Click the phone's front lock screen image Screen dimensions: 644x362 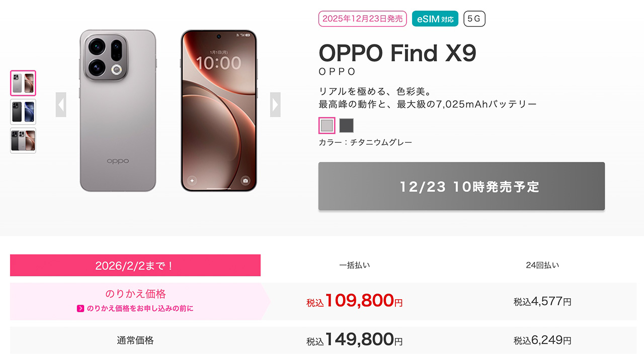[218, 111]
